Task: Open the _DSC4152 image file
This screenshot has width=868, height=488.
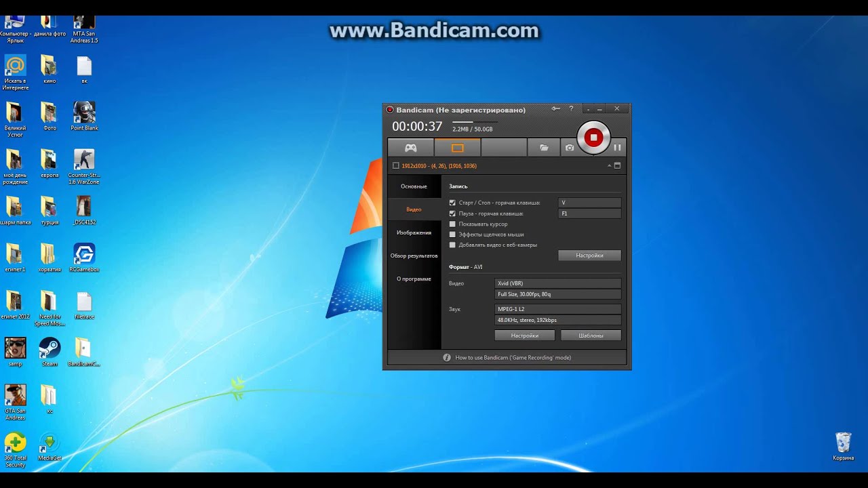Action: [84, 211]
